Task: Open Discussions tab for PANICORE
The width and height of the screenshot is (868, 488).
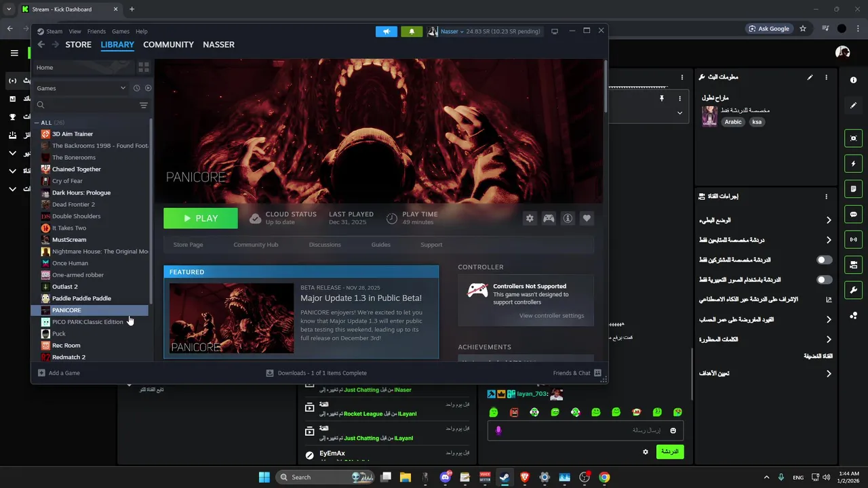Action: pyautogui.click(x=325, y=245)
